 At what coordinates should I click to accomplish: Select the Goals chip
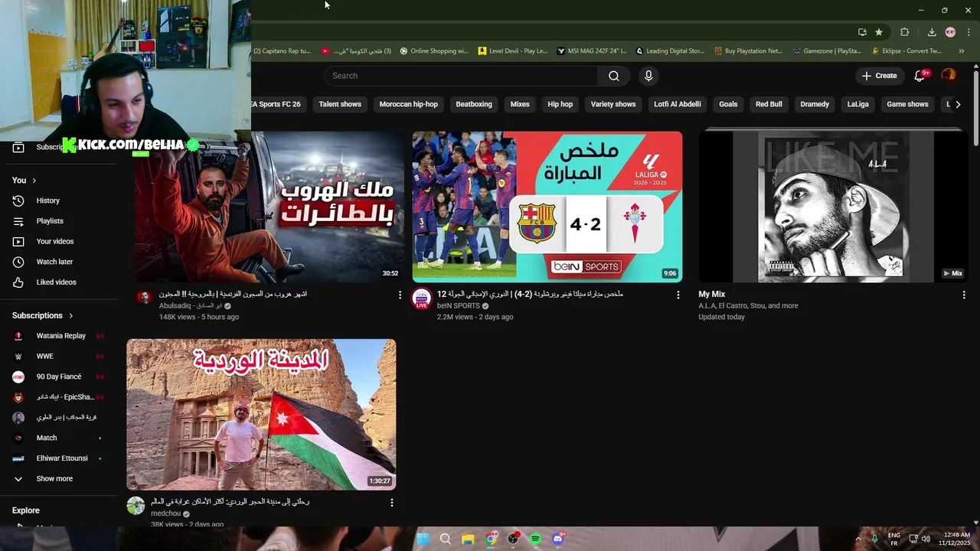click(x=728, y=104)
